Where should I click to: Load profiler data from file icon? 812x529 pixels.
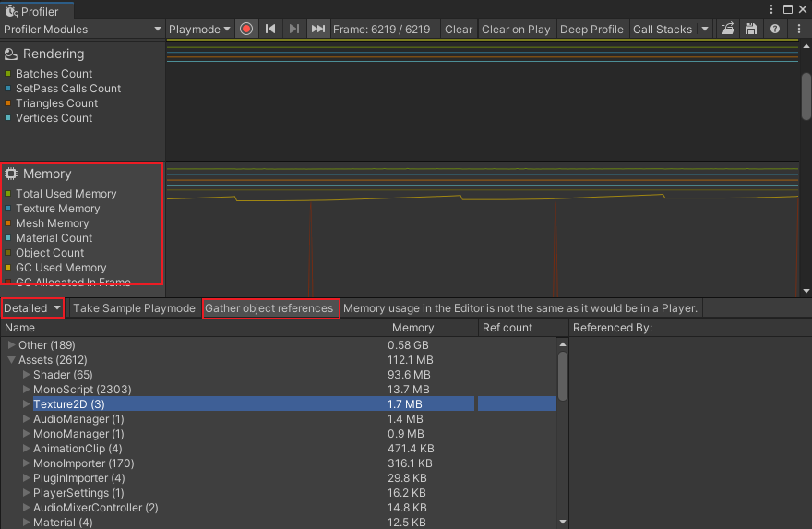pyautogui.click(x=727, y=30)
